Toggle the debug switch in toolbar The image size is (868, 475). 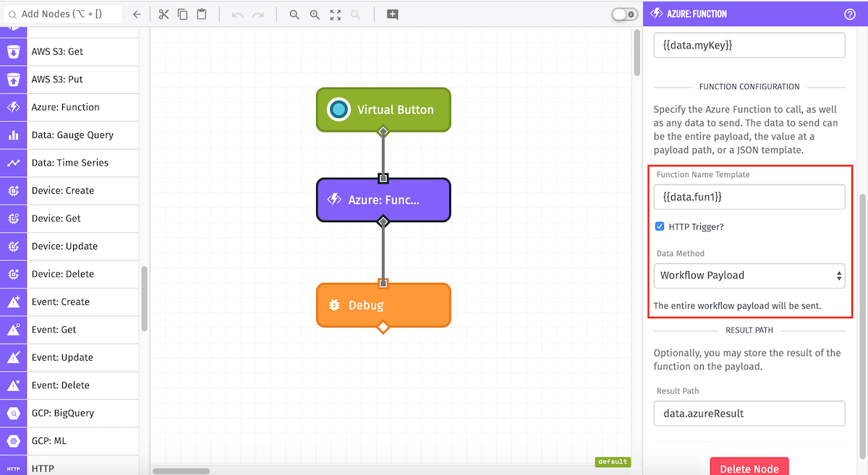(x=624, y=14)
